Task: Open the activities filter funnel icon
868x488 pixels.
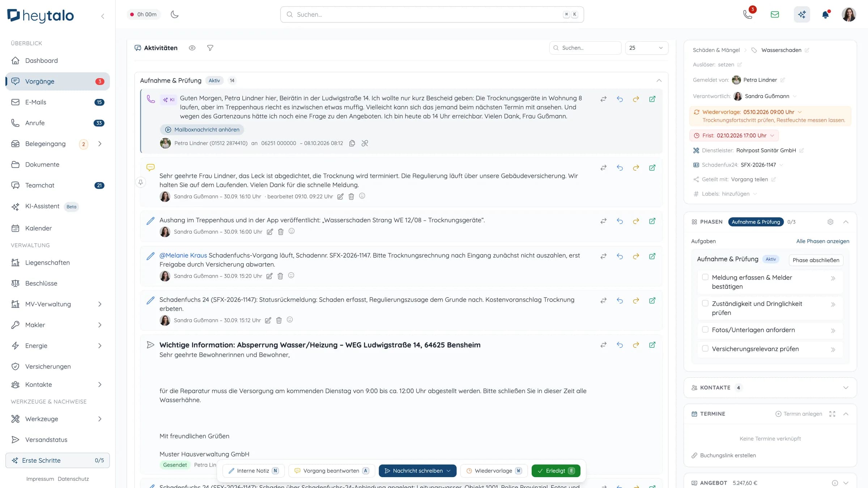Action: point(210,48)
